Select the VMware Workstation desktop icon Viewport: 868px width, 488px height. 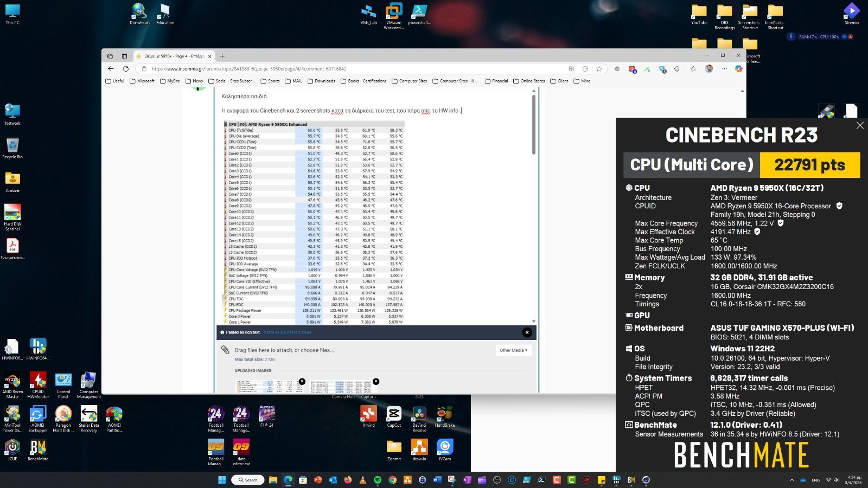click(394, 16)
